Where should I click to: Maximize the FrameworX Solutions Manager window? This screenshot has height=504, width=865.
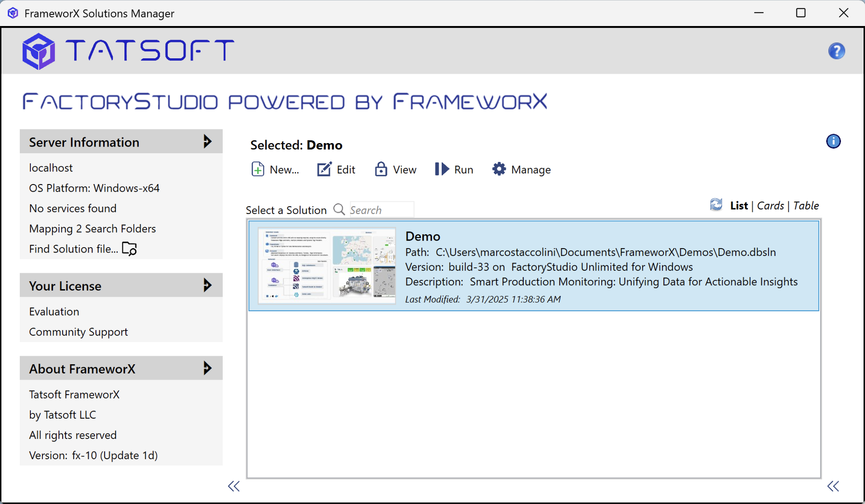point(801,13)
